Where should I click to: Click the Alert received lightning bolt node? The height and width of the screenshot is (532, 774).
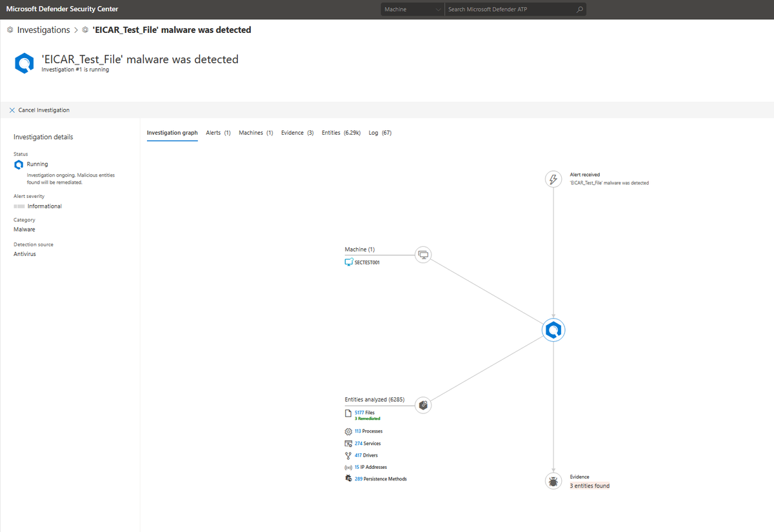(553, 179)
